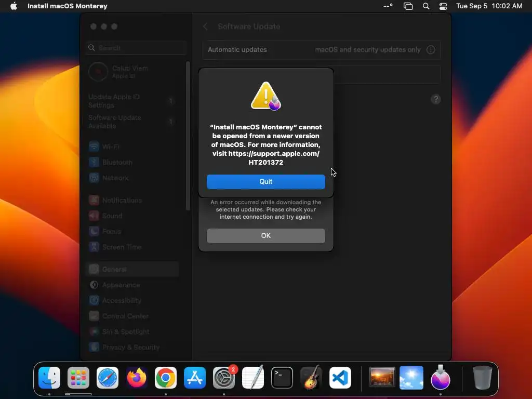Select the Apple ID account in the sidebar

pyautogui.click(x=132, y=72)
